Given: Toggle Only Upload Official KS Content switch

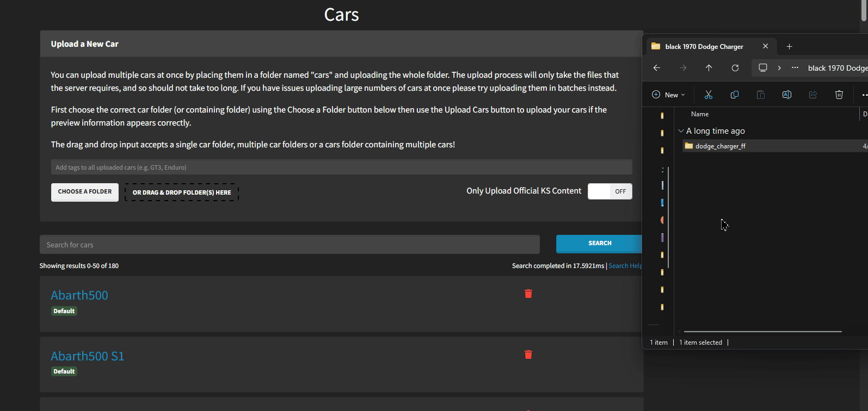Looking at the screenshot, I should [610, 191].
